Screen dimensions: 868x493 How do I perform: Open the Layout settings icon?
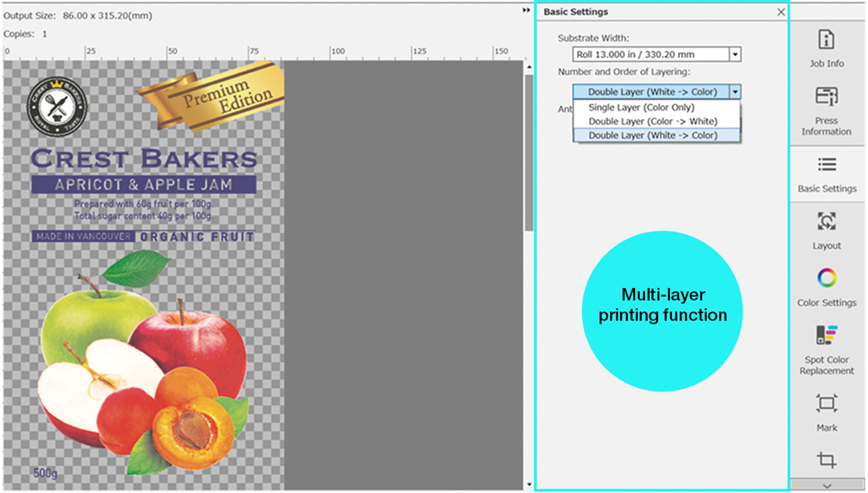pyautogui.click(x=826, y=230)
